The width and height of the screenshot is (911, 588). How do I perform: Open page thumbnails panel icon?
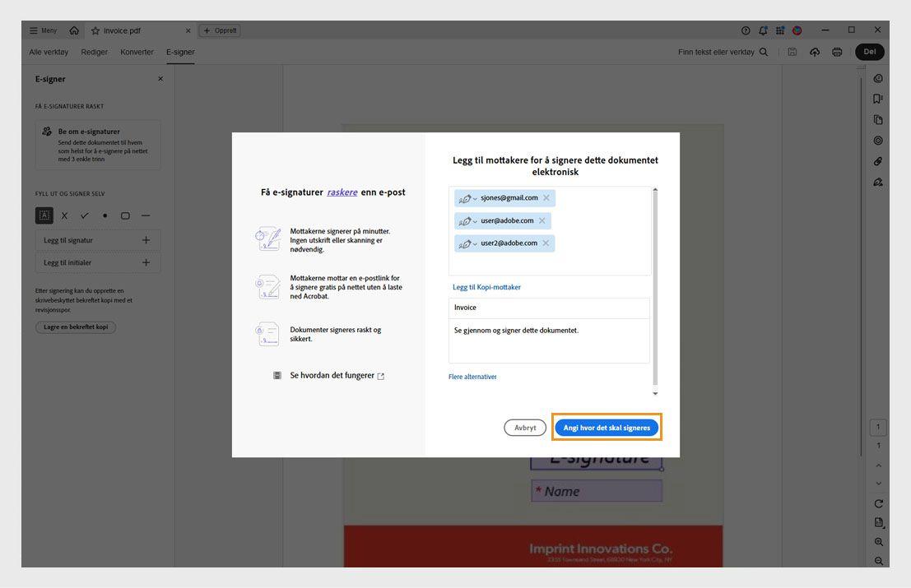(878, 119)
